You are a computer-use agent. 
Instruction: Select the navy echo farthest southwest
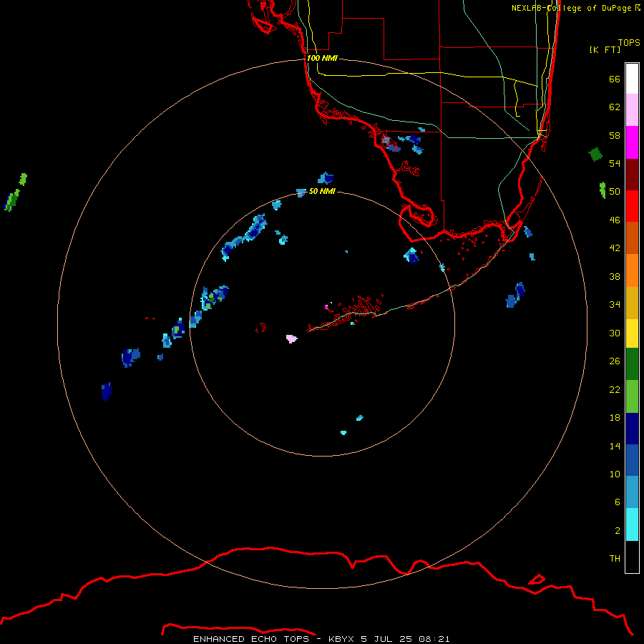coord(107,391)
